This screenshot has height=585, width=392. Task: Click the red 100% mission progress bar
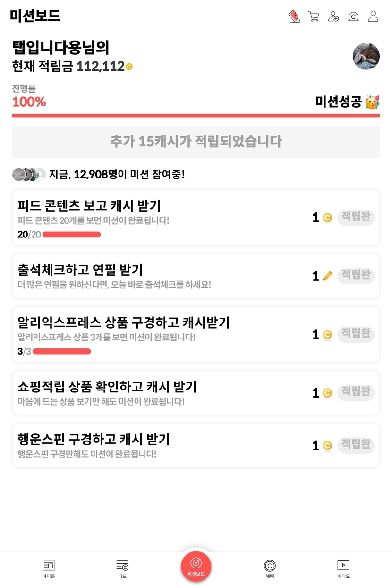click(x=196, y=115)
